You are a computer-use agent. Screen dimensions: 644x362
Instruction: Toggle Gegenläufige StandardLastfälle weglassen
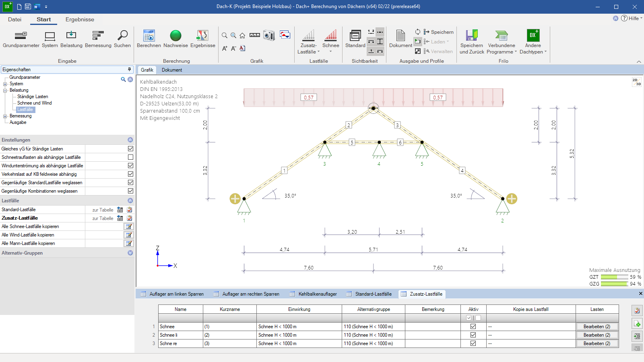coord(130,183)
